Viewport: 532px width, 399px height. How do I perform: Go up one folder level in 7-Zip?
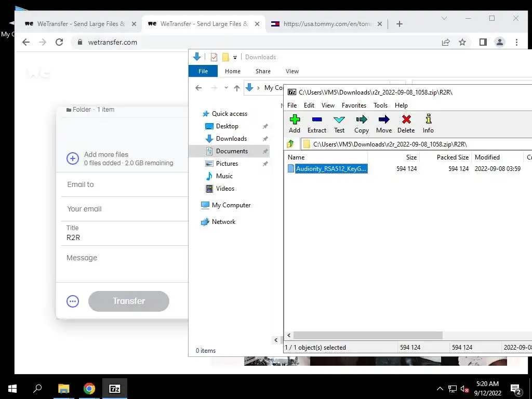coord(290,144)
